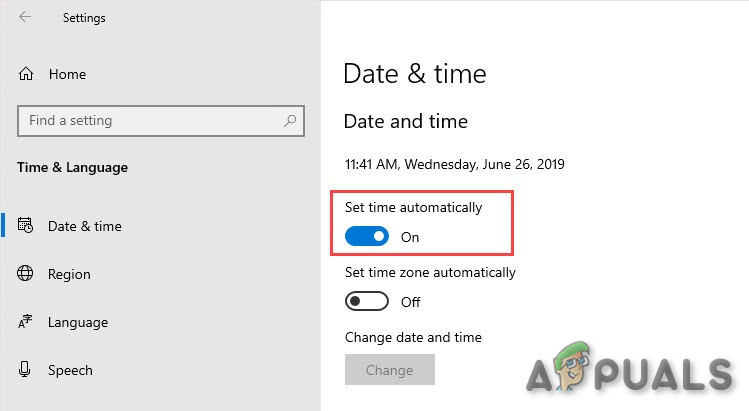This screenshot has width=749, height=411.
Task: Open the Language settings page label
Action: point(78,322)
